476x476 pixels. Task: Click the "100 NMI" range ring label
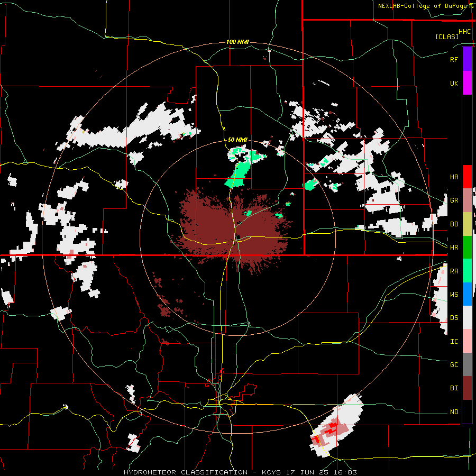click(237, 42)
